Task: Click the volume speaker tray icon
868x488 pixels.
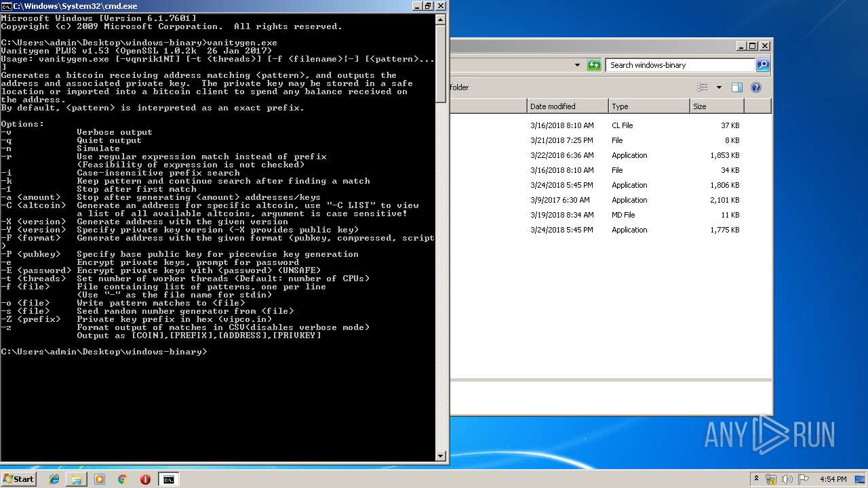Action: pyautogui.click(x=787, y=479)
